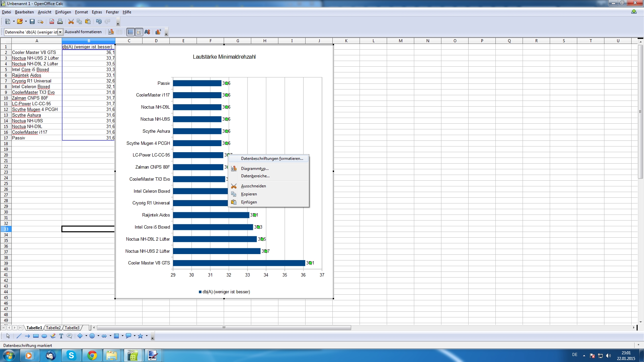
Task: Click the star shapes icon
Action: tap(141, 336)
